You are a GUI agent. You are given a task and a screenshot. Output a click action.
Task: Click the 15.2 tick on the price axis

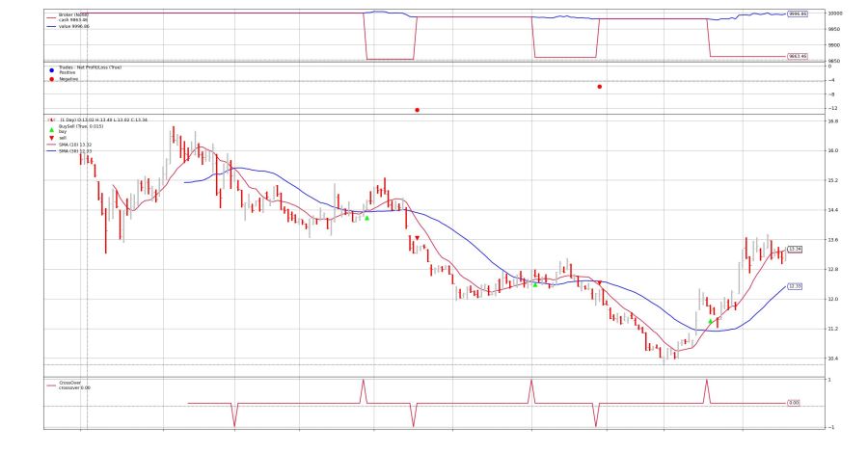coord(833,180)
